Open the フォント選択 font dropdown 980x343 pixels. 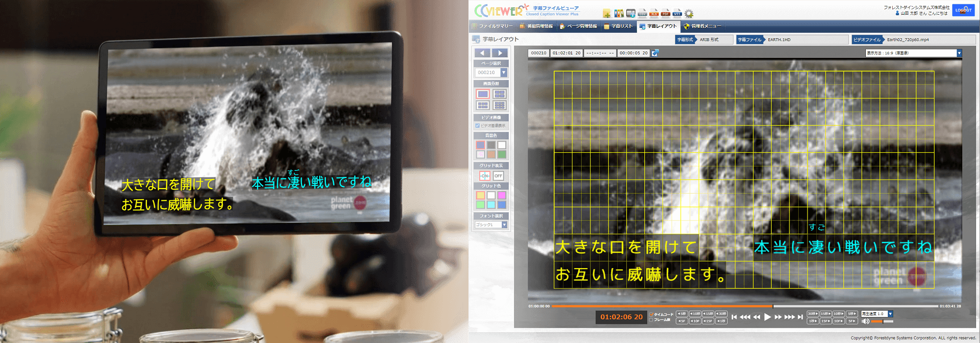click(x=491, y=225)
